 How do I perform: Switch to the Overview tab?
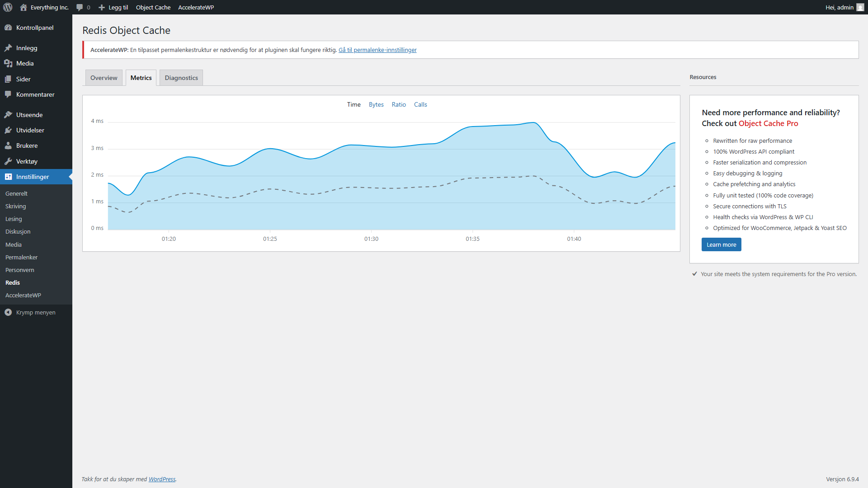tap(104, 78)
